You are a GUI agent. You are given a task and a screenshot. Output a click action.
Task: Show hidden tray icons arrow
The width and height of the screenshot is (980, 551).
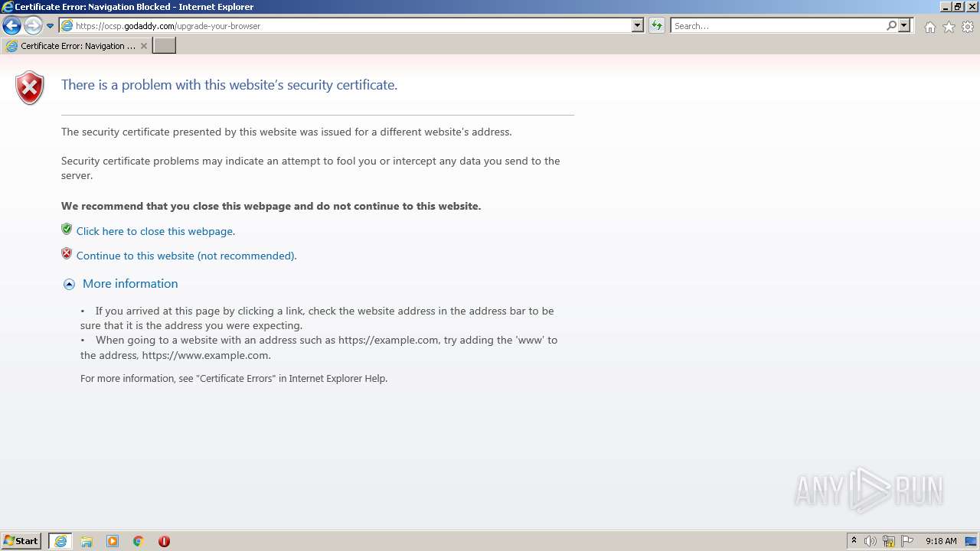point(854,541)
